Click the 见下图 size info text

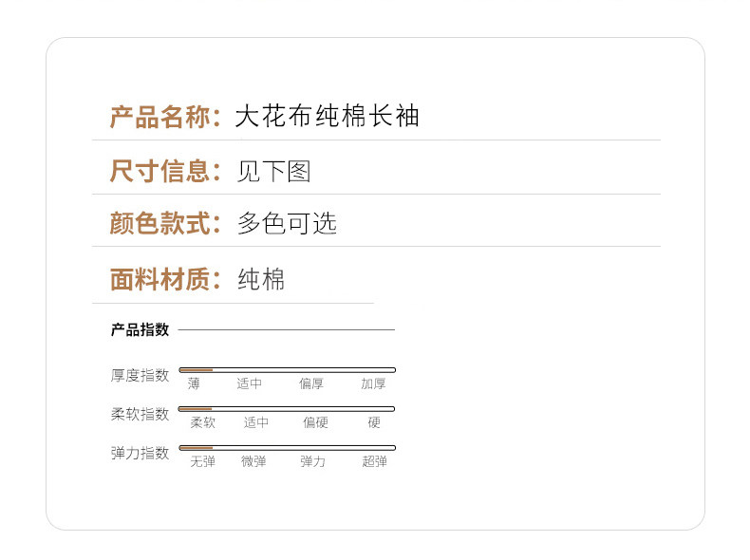click(273, 171)
